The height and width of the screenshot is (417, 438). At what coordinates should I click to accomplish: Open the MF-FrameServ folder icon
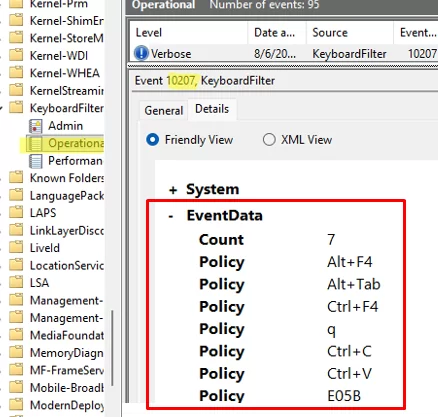tap(16, 370)
